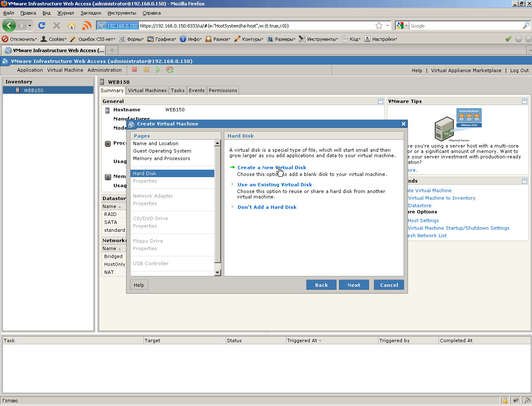Image resolution: width=532 pixels, height=406 pixels.
Task: Collapse the Commands panel
Action: (524, 180)
